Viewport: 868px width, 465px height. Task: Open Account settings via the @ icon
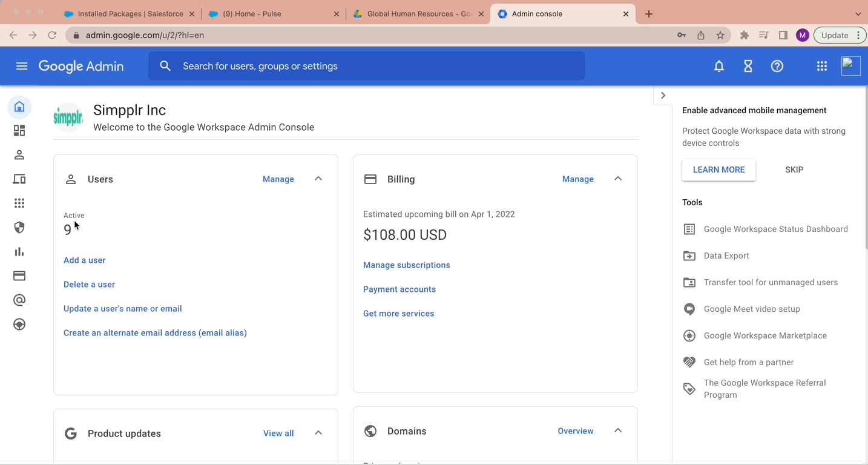pyautogui.click(x=19, y=300)
